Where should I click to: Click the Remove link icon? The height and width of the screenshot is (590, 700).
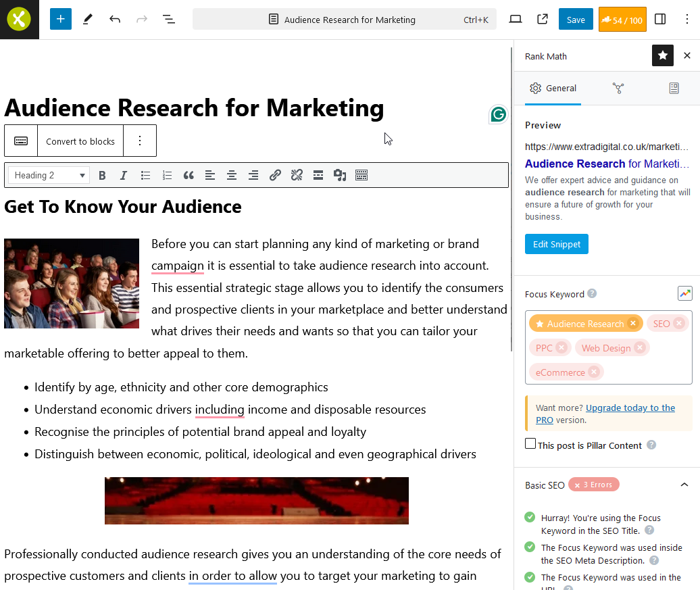[297, 175]
